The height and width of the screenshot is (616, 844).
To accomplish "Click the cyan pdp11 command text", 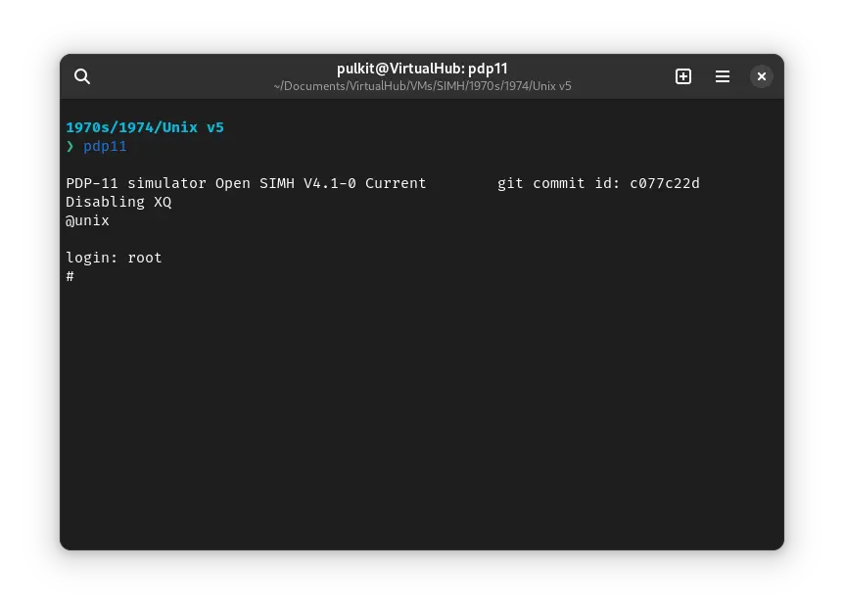I will click(105, 146).
